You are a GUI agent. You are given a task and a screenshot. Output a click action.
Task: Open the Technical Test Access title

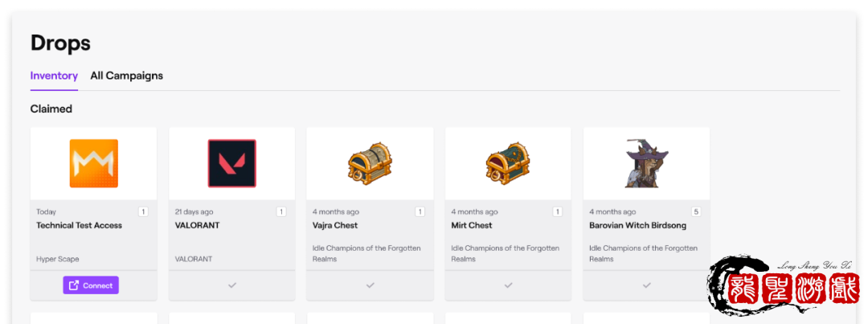tap(79, 225)
